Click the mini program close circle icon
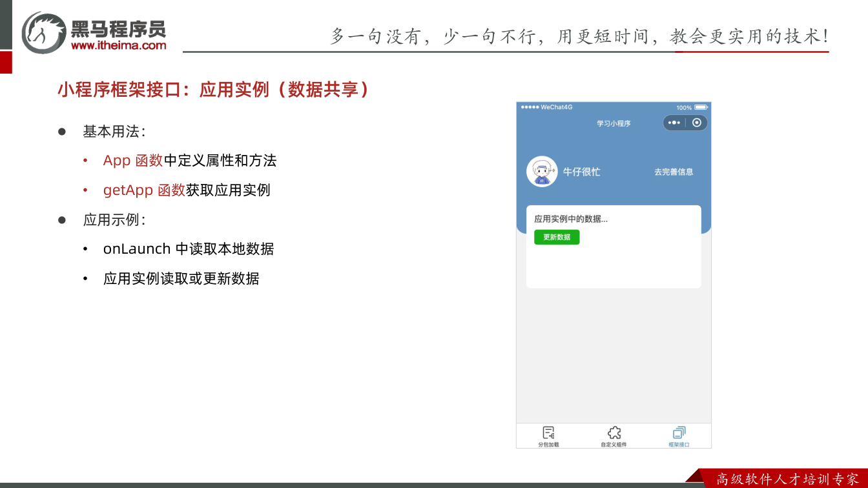 pyautogui.click(x=697, y=123)
